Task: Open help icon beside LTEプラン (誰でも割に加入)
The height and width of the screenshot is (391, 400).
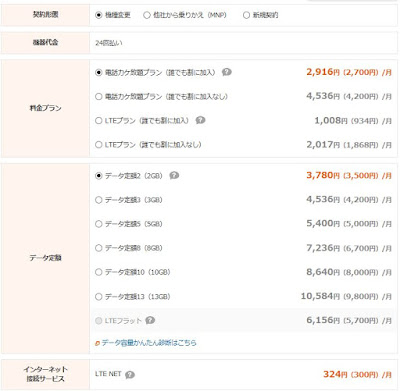Action: pyautogui.click(x=200, y=120)
